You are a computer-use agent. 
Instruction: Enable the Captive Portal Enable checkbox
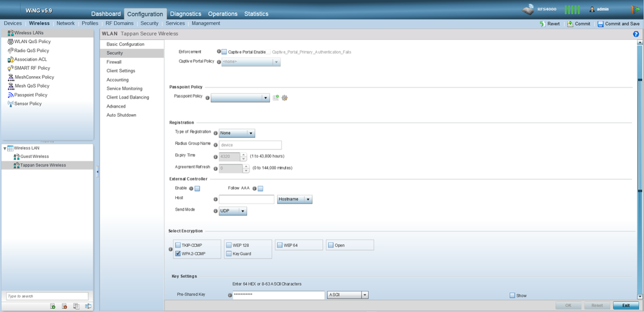coord(224,52)
